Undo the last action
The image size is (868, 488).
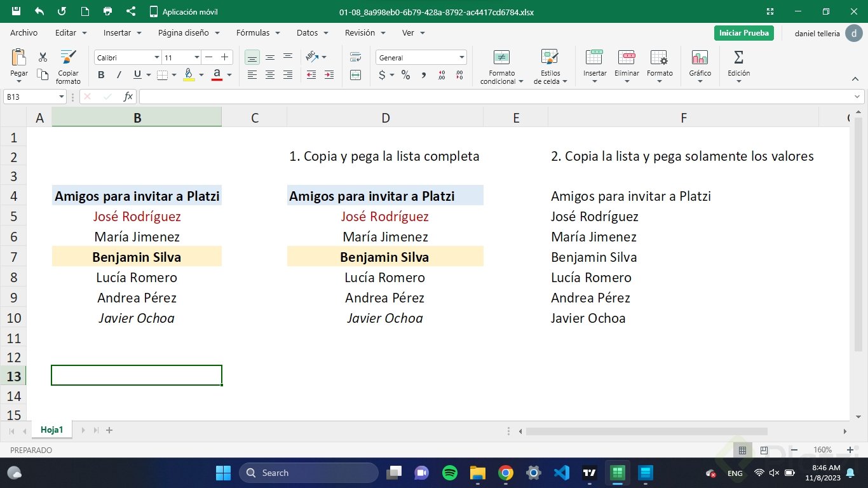point(39,11)
